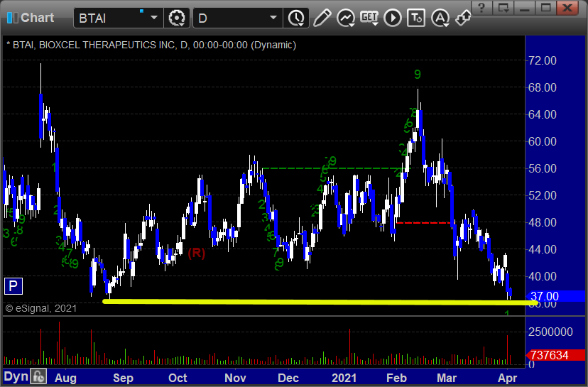Open the text tool T icon
Image resolution: width=588 pixels, height=387 pixels.
[416, 18]
